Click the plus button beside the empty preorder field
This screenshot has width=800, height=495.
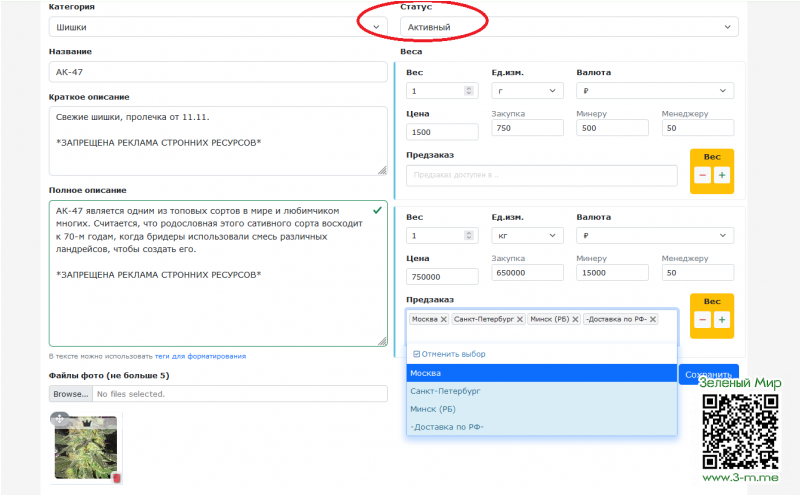tap(722, 175)
